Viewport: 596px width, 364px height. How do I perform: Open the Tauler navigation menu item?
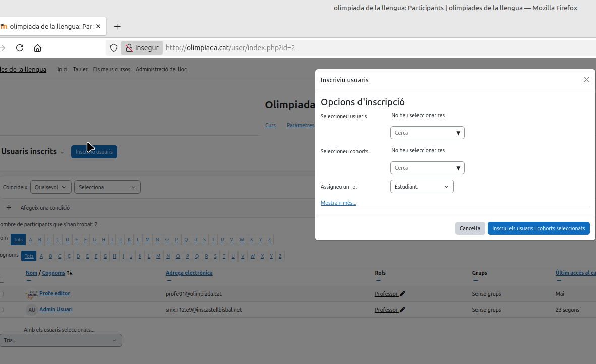(80, 69)
